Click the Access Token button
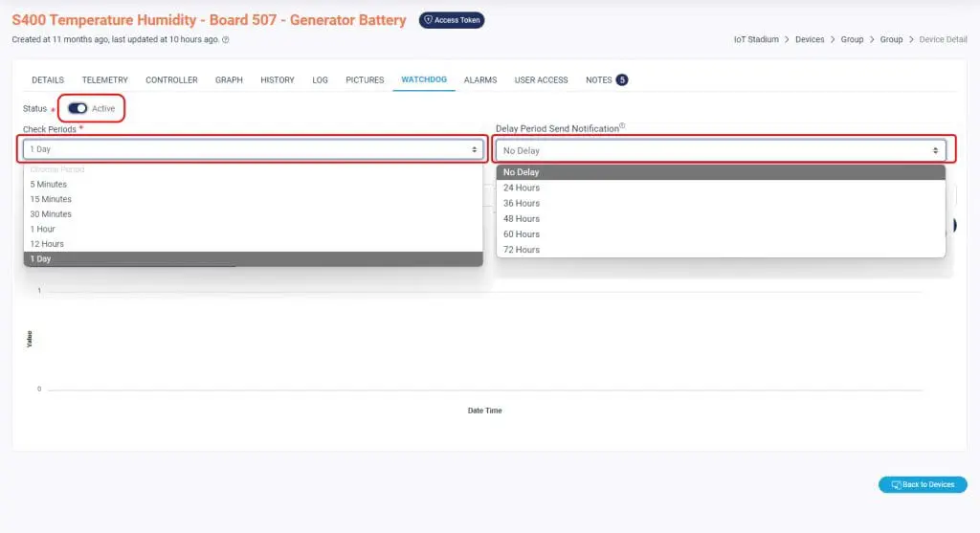980x533 pixels. 452,20
